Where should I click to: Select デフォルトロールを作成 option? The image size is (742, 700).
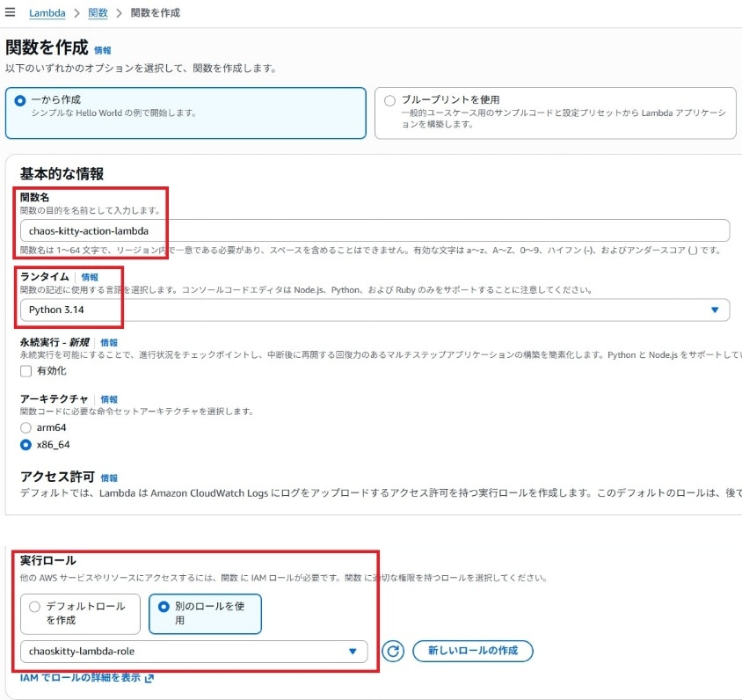35,607
